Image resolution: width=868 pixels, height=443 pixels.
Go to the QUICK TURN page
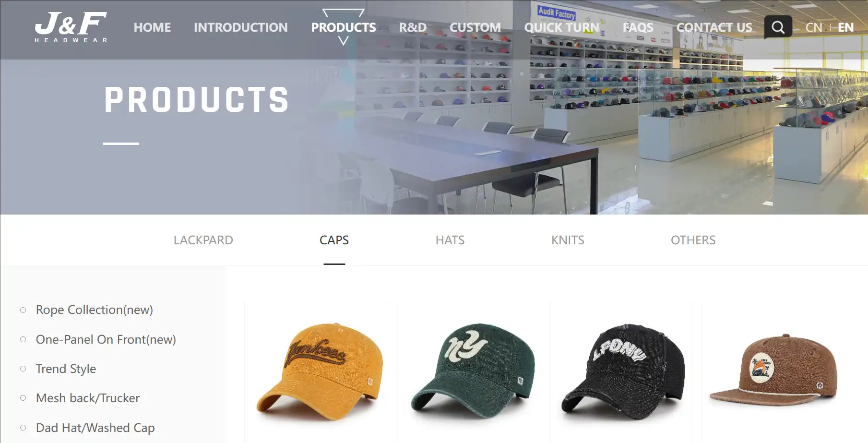click(x=562, y=27)
